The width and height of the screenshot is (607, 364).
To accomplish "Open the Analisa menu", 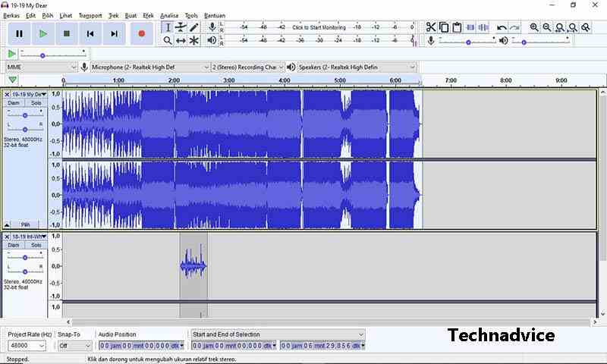I will click(x=169, y=15).
